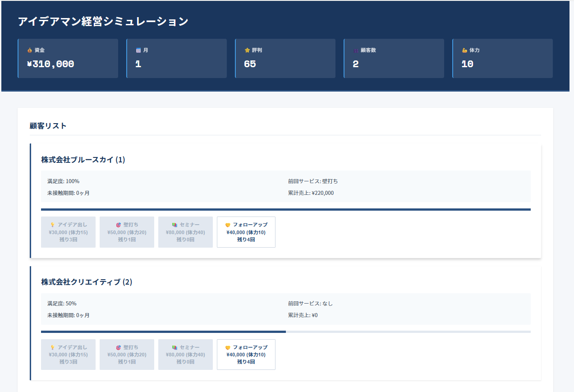Select フォローアップ service for 株式会社クリエイティブ

pyautogui.click(x=246, y=355)
